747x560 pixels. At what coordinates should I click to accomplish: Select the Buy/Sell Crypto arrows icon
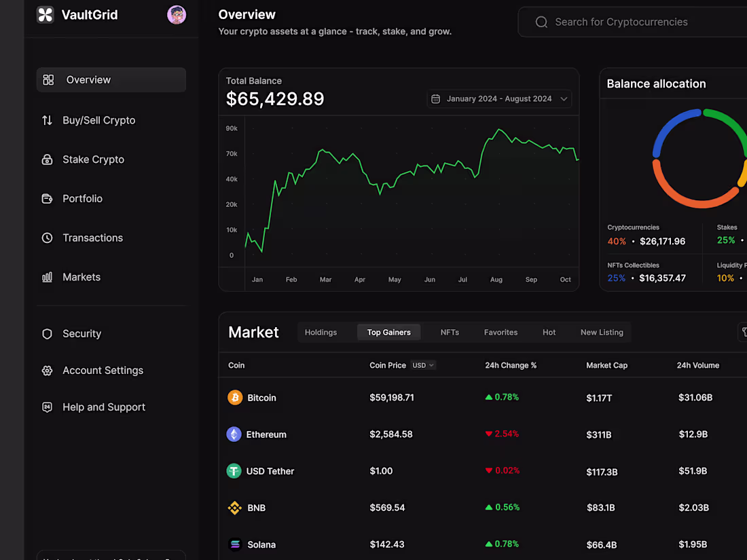[47, 119]
